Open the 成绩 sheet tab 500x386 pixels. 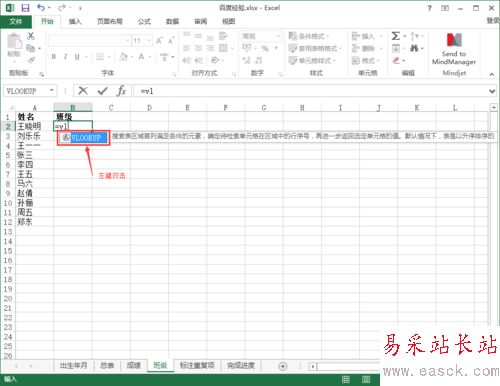click(134, 366)
